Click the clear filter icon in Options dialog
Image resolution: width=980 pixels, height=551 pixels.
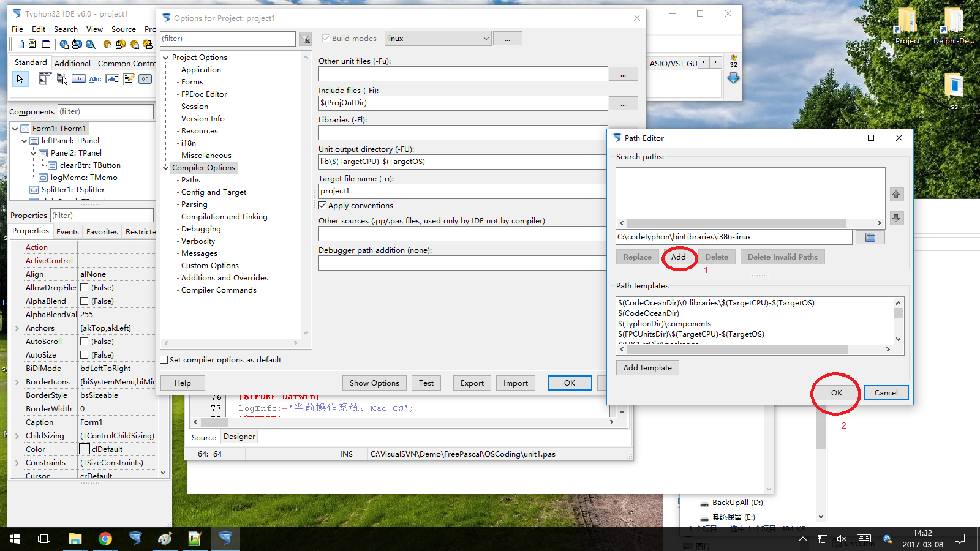click(305, 39)
